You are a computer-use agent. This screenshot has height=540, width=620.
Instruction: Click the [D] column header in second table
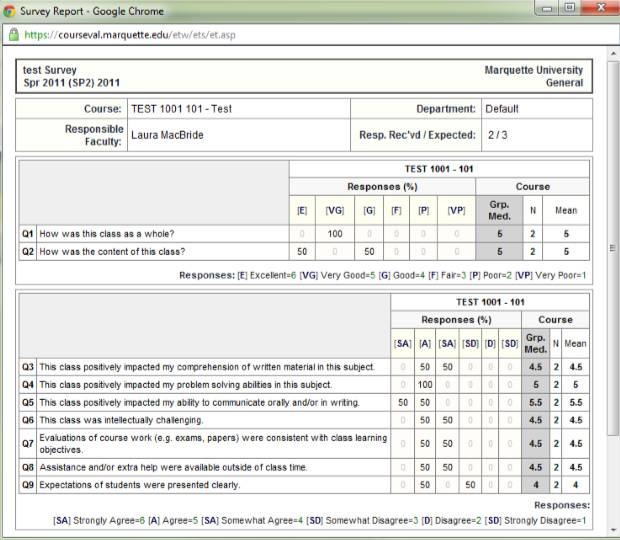click(x=490, y=344)
